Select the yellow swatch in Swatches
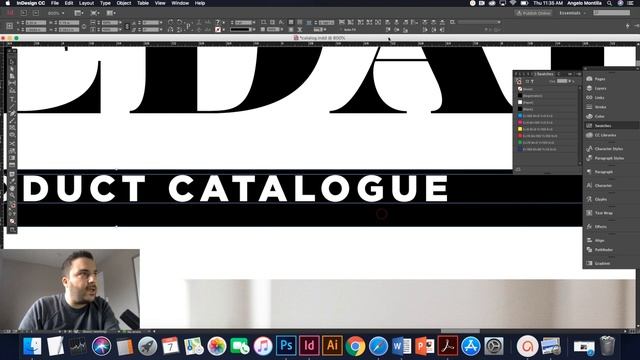The image size is (640, 360). [x=547, y=129]
